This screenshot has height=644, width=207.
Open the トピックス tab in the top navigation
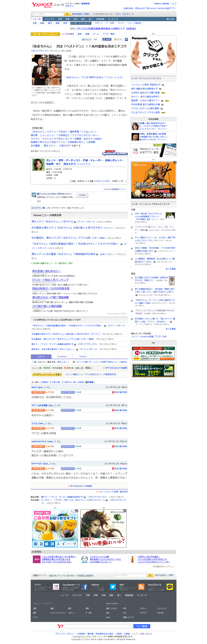point(49,19)
